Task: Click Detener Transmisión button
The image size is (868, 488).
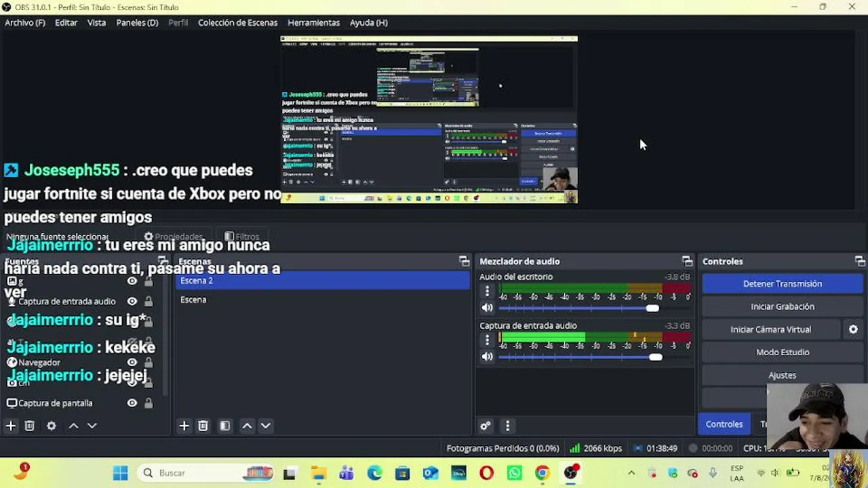Action: [783, 284]
